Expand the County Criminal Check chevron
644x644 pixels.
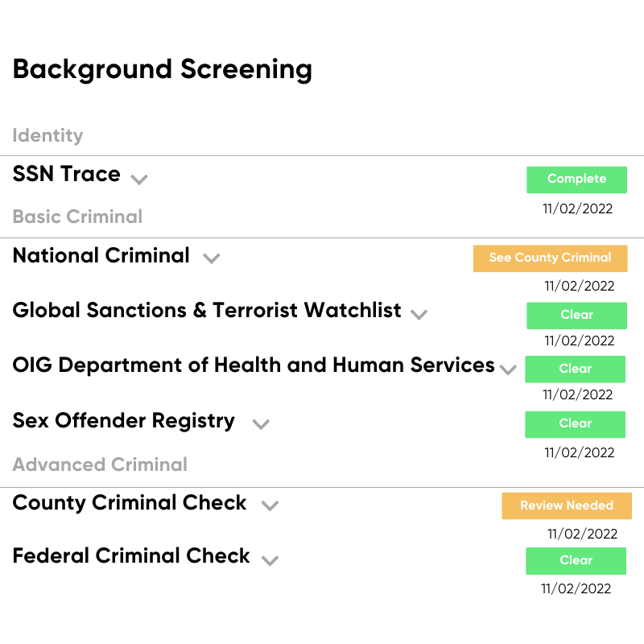tap(270, 506)
